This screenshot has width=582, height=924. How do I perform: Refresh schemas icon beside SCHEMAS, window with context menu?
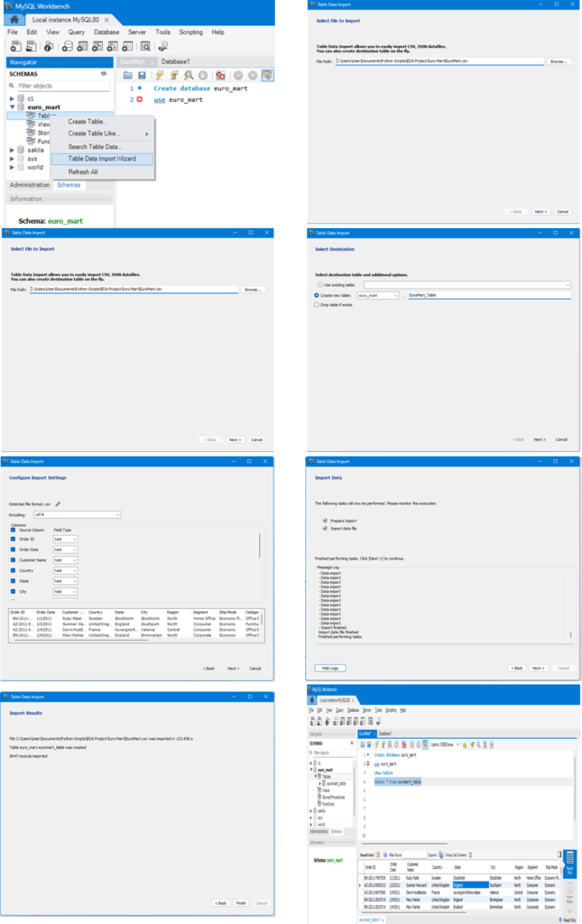pyautogui.click(x=104, y=74)
